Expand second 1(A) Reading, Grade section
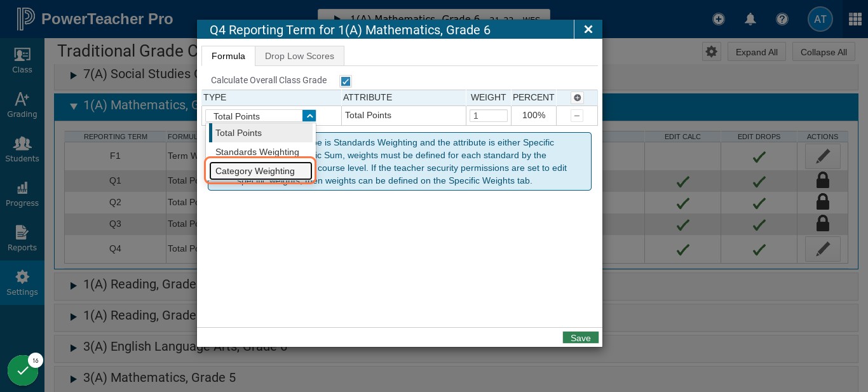Viewport: 868px width, 392px height. (73, 316)
